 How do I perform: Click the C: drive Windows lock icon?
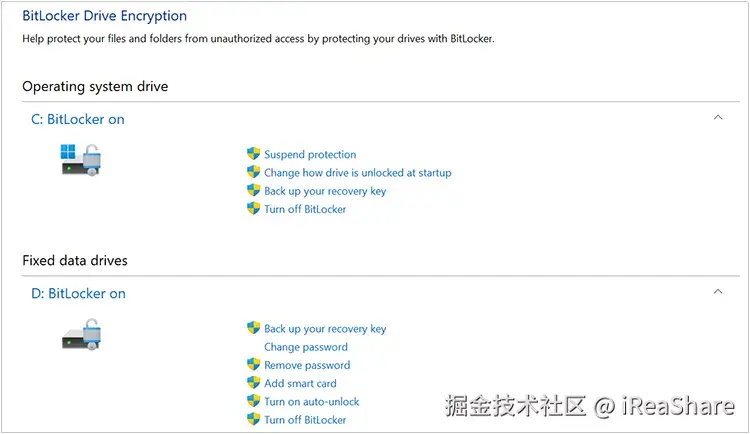tap(82, 160)
